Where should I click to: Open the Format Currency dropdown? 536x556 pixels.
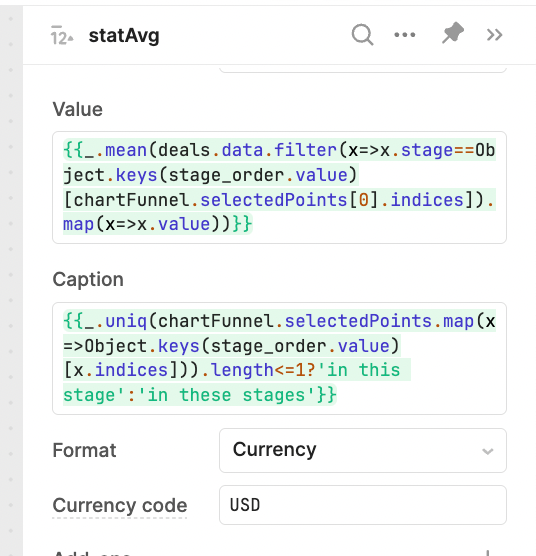click(363, 450)
